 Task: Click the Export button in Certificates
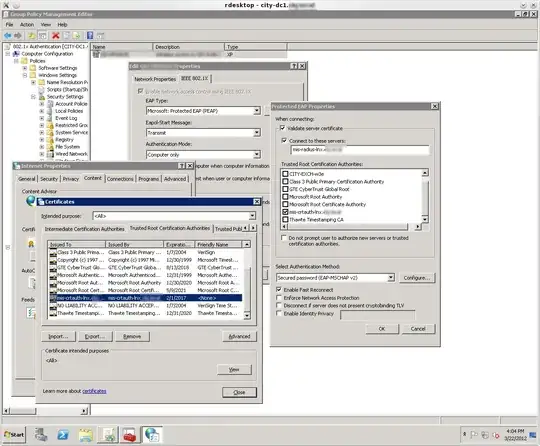tap(95, 336)
